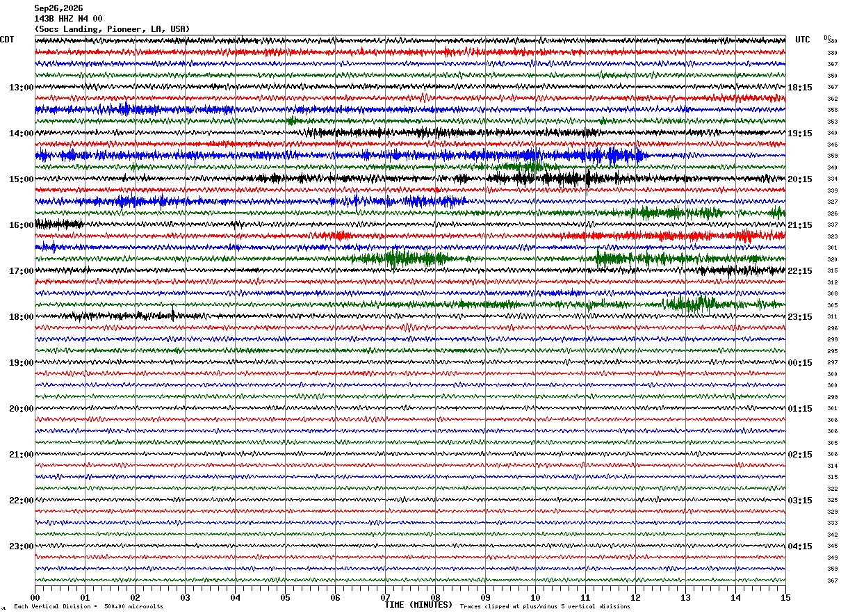Click the 00:15 UTC time label
The width and height of the screenshot is (841, 616).
[x=800, y=363]
